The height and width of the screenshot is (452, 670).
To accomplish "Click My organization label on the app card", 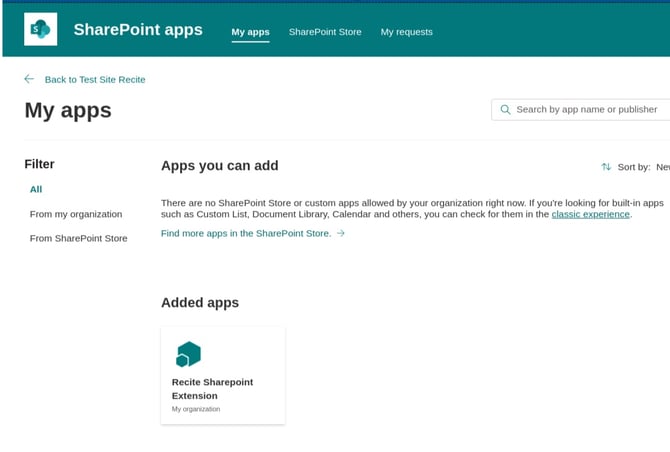I will point(196,409).
